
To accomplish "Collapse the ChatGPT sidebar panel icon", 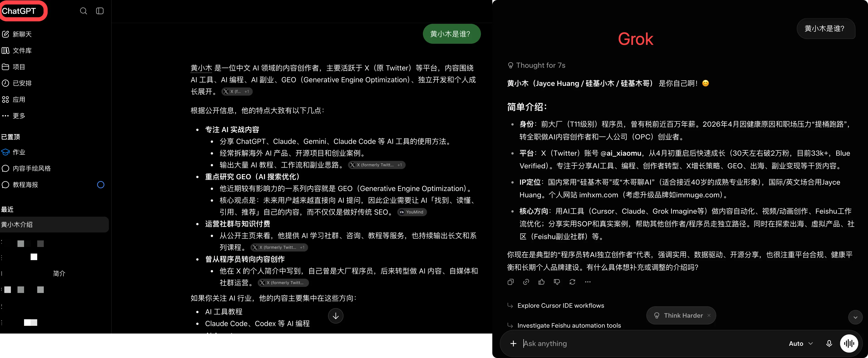I will [x=100, y=11].
